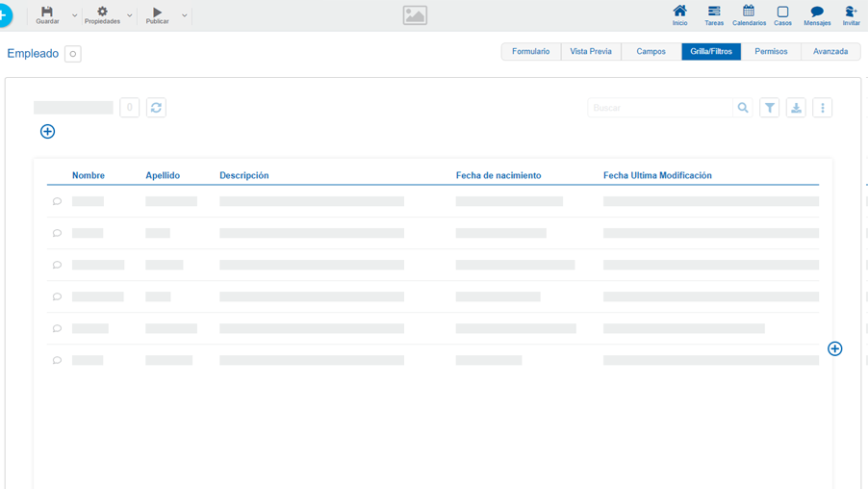Click the Invitar user icon
The width and height of the screenshot is (868, 489).
[851, 12]
